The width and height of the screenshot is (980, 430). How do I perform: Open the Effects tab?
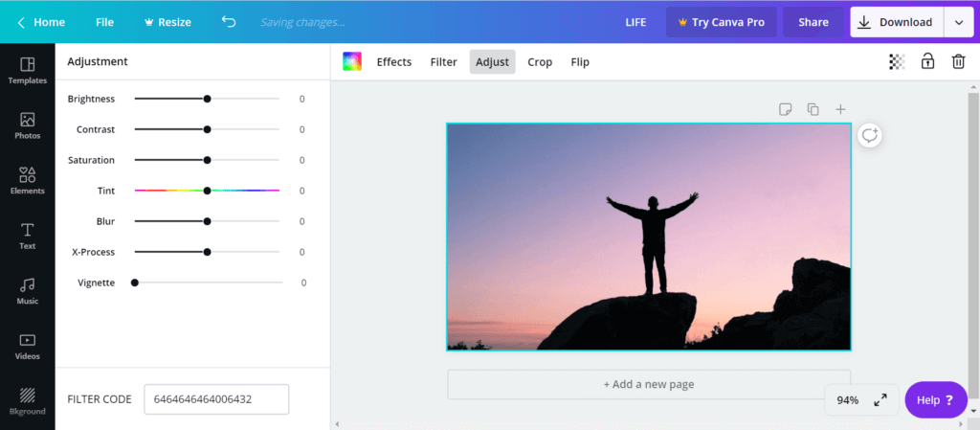[393, 62]
